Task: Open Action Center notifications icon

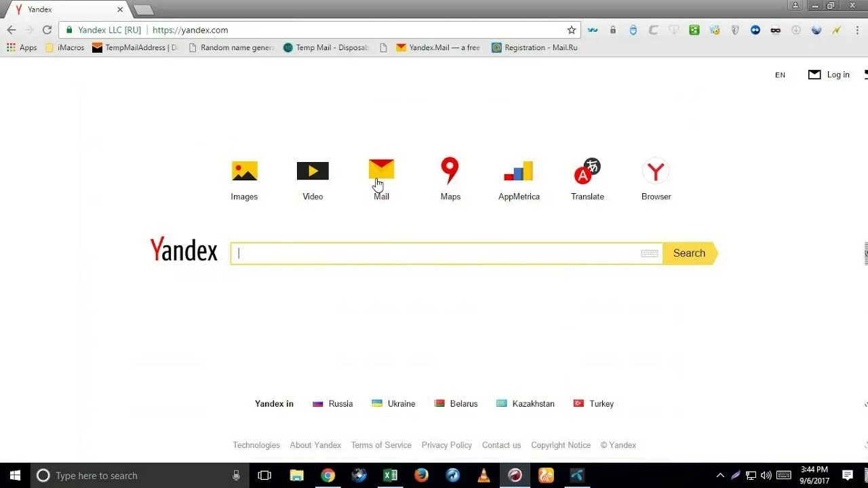Action: [848, 475]
